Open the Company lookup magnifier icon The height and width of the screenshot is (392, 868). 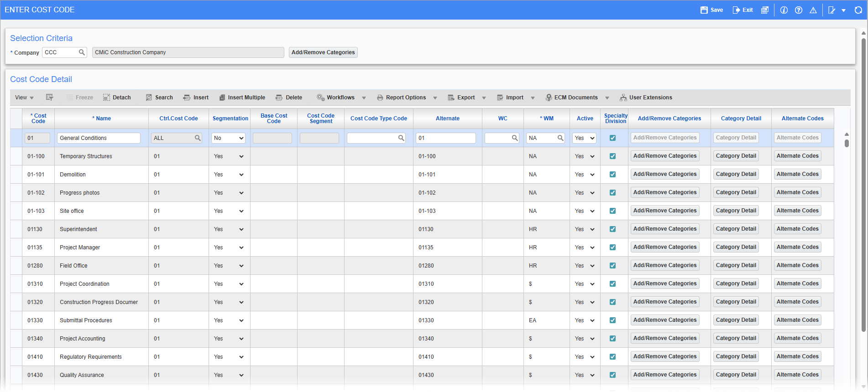tap(82, 52)
